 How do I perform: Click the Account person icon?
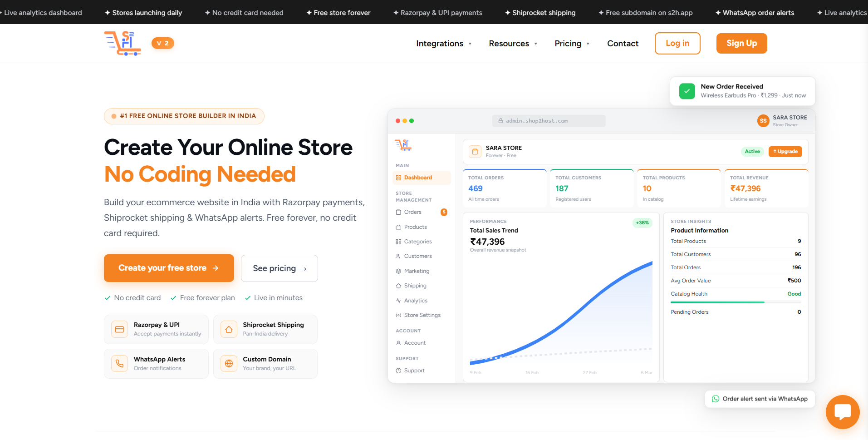[398, 343]
